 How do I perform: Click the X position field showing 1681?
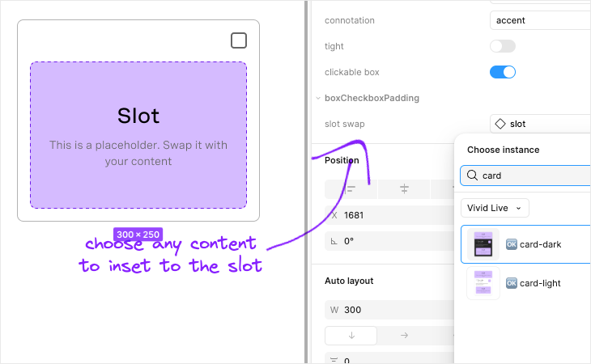coord(389,215)
